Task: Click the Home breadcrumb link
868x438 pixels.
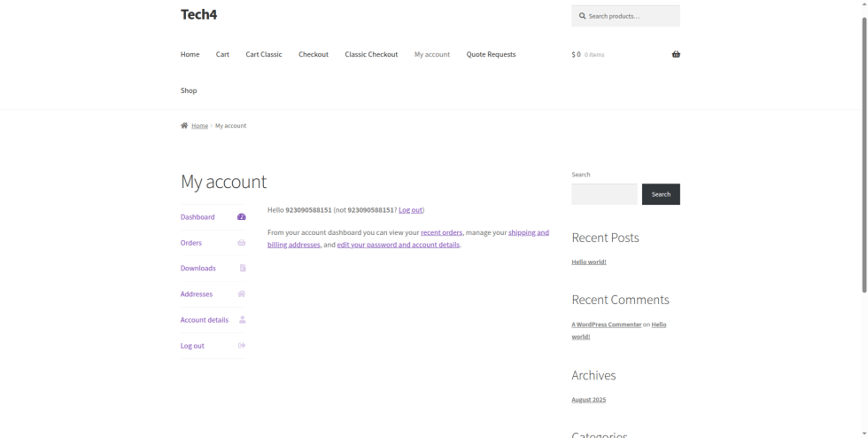Action: click(x=200, y=126)
